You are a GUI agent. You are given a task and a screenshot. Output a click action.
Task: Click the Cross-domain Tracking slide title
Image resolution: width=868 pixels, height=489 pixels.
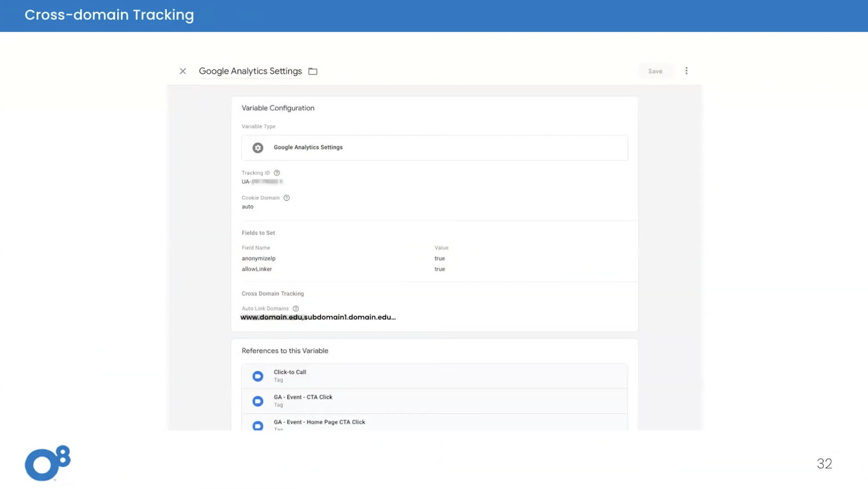pyautogui.click(x=109, y=15)
